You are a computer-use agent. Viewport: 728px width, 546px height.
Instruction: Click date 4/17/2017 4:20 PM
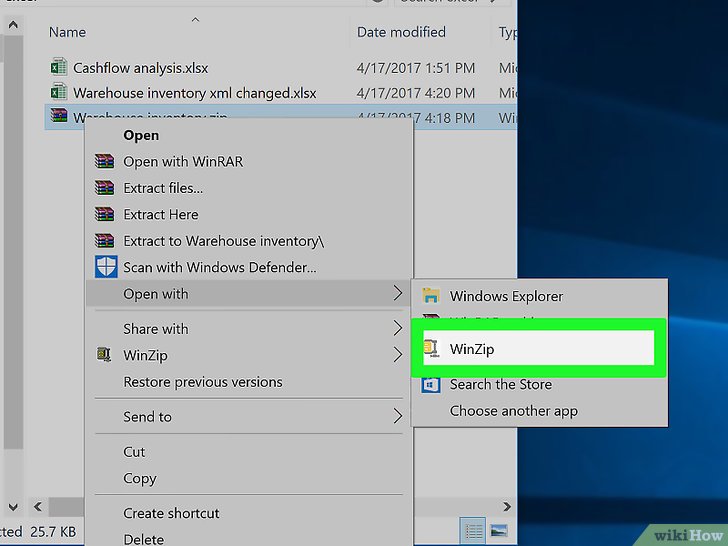[x=416, y=93]
